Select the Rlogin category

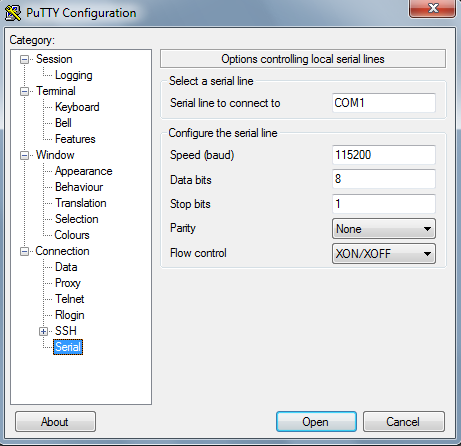[x=69, y=315]
